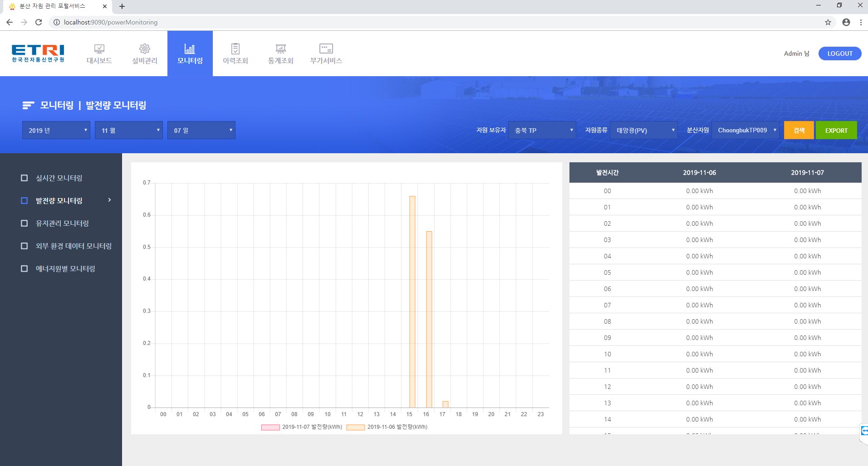Open the 대시보드 dashboard icon
This screenshot has height=466, width=868.
point(99,49)
